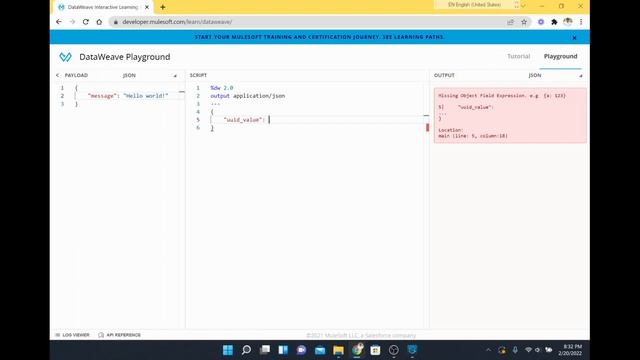Click the share page icon in address bar
640x360 pixels.
click(x=511, y=22)
